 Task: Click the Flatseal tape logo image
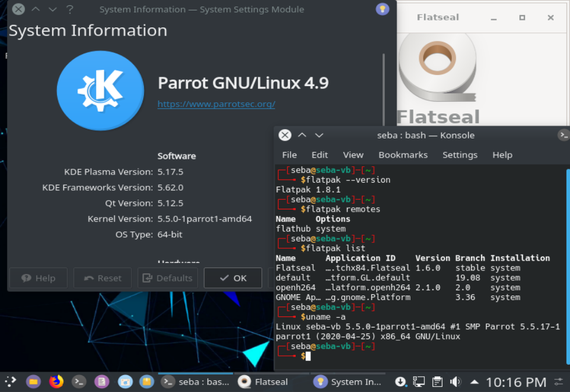[x=438, y=67]
